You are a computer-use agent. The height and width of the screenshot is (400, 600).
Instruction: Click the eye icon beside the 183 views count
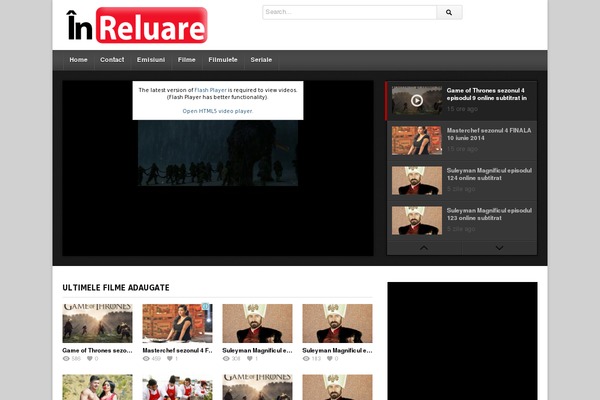[x=306, y=359]
